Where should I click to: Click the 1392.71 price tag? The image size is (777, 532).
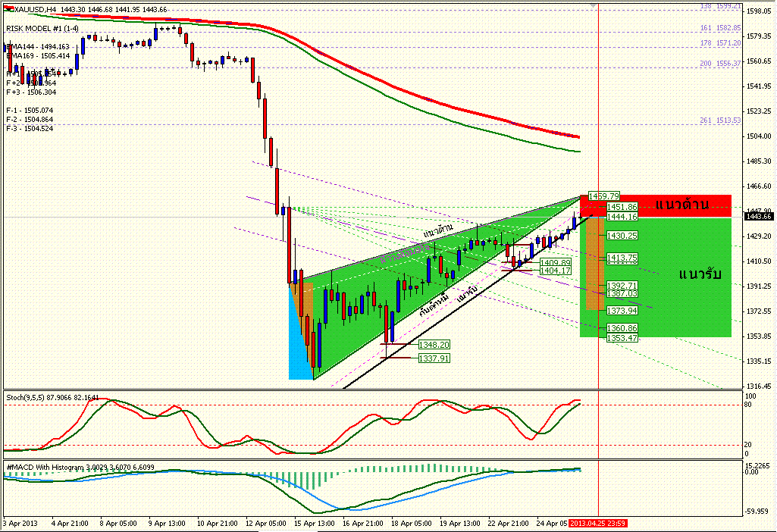point(622,285)
